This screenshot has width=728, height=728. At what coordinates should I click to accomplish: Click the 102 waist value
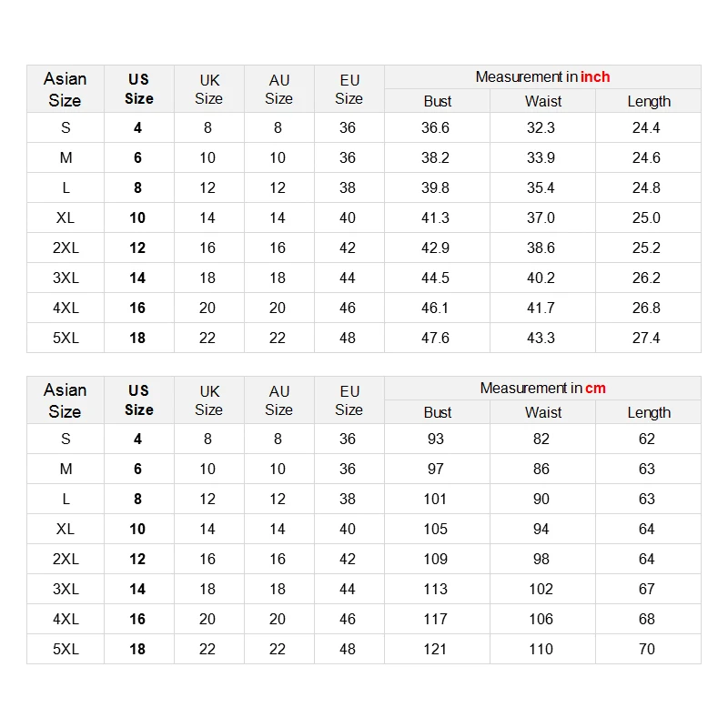(x=541, y=589)
